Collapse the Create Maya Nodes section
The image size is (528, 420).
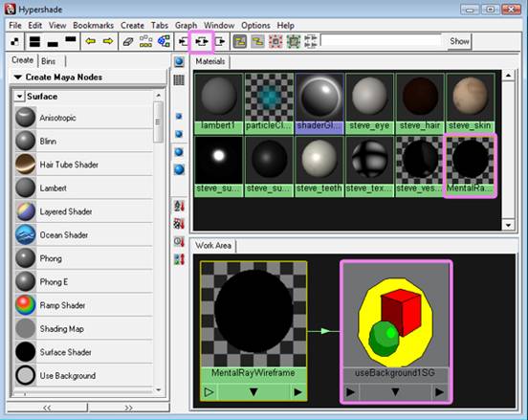point(18,77)
